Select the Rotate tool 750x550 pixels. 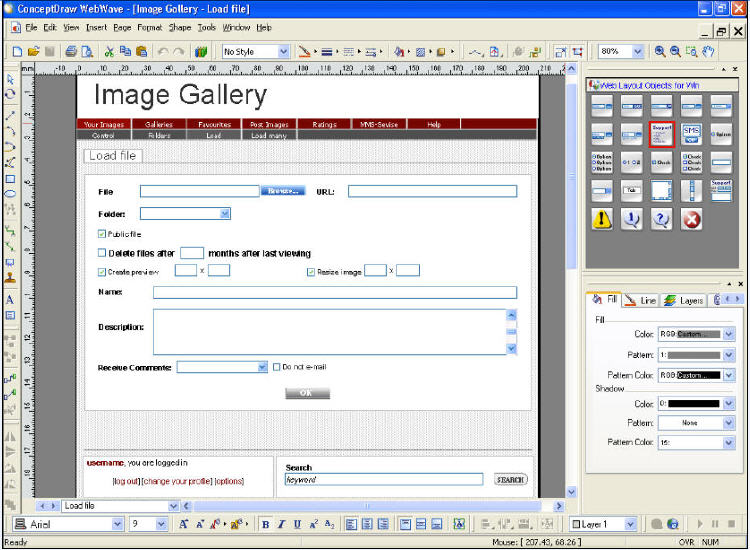pos(10,94)
